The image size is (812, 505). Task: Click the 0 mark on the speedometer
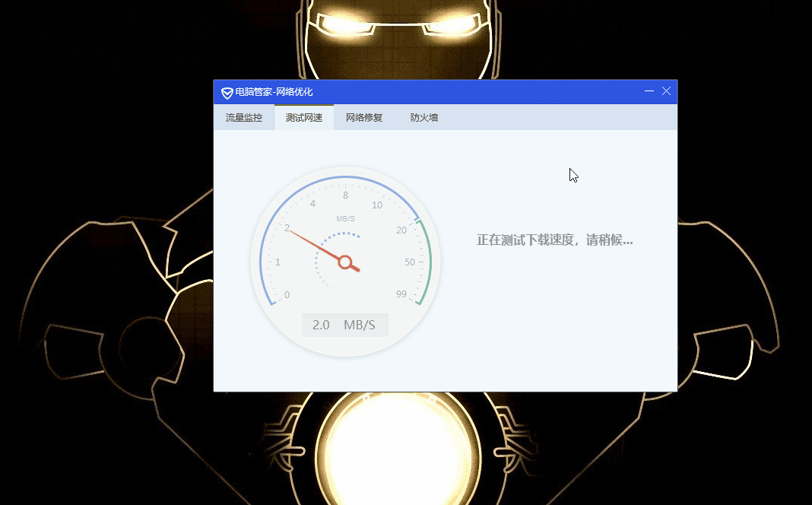[287, 294]
